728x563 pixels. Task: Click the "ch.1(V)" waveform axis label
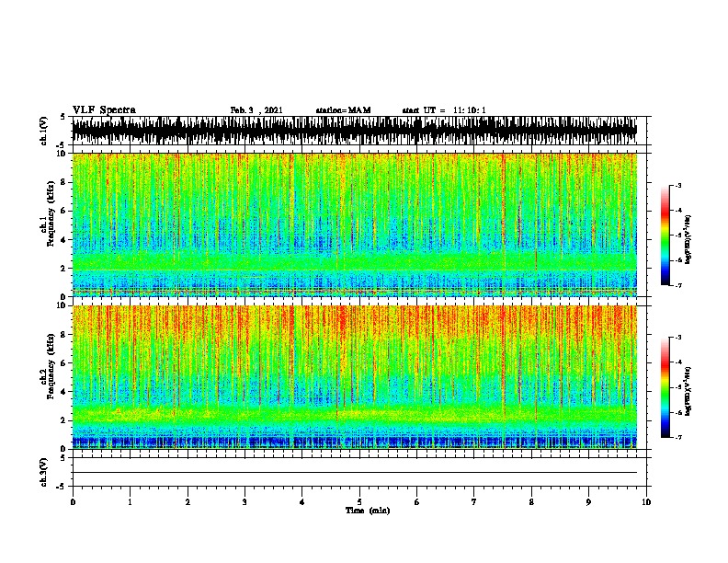(x=44, y=131)
